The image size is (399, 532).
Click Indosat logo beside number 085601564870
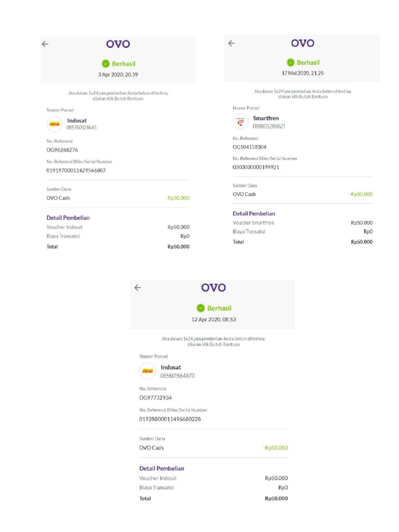[148, 371]
